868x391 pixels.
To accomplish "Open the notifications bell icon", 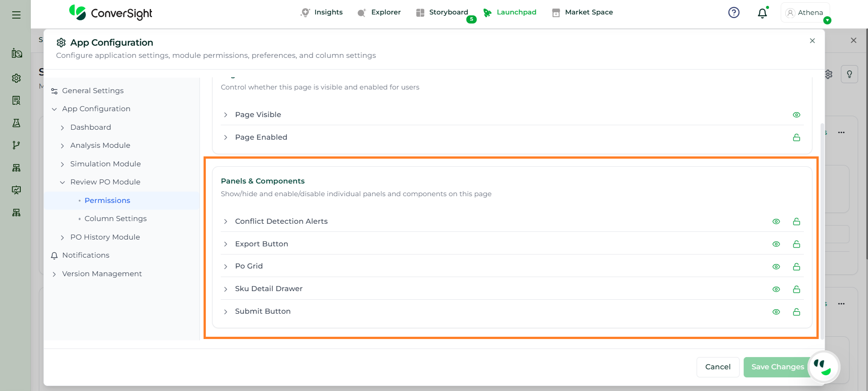I will 762,13.
